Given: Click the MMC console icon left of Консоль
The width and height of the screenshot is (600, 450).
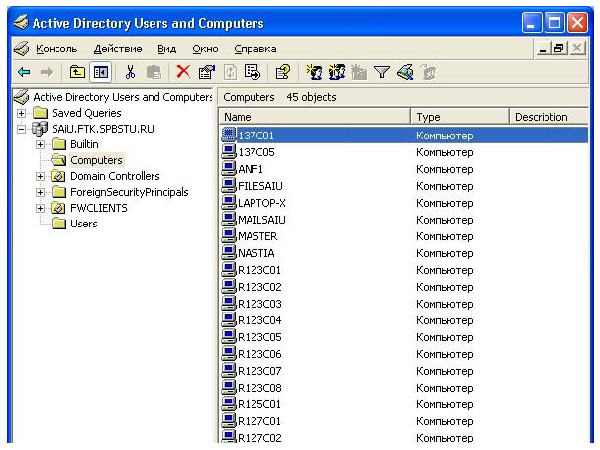Looking at the screenshot, I should pos(21,49).
